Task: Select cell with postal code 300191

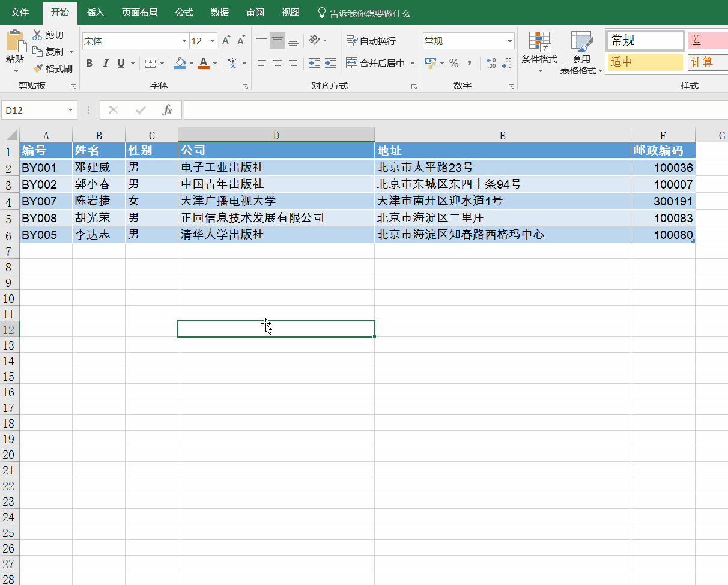Action: click(663, 201)
